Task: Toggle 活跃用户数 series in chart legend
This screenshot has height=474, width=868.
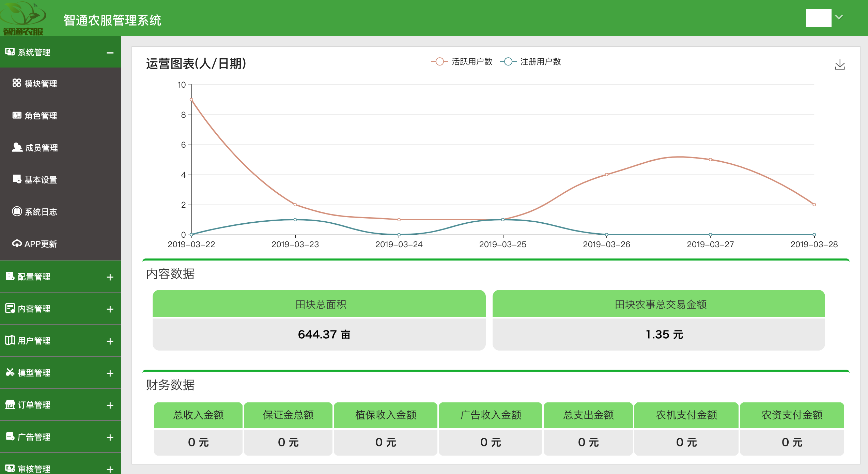Action: click(x=462, y=61)
